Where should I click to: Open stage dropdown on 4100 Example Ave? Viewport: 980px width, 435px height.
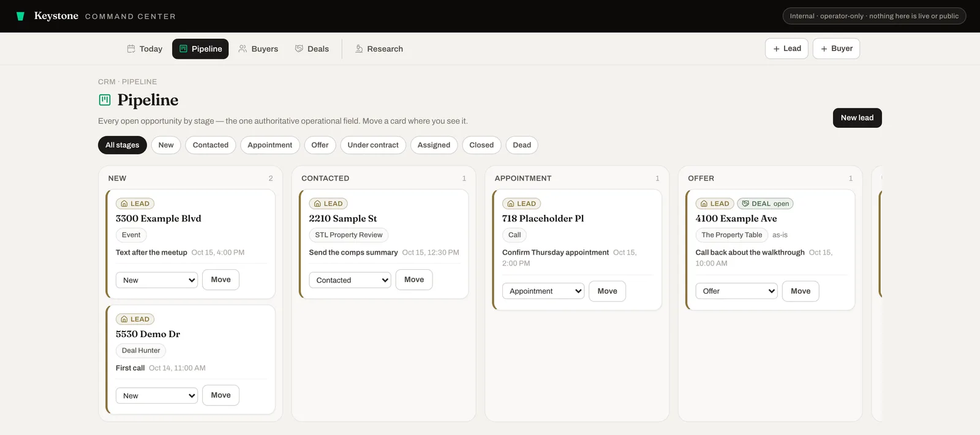coord(736,291)
